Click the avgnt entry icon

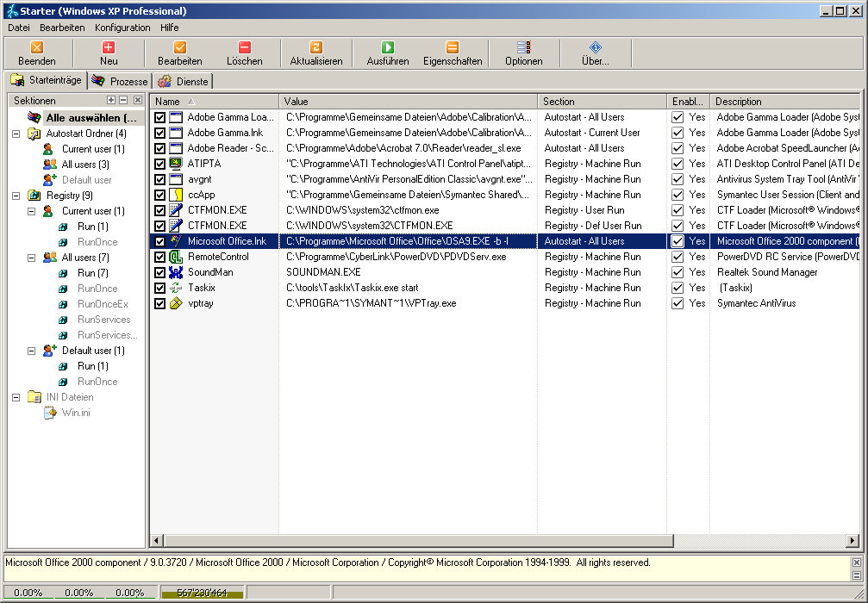[176, 179]
